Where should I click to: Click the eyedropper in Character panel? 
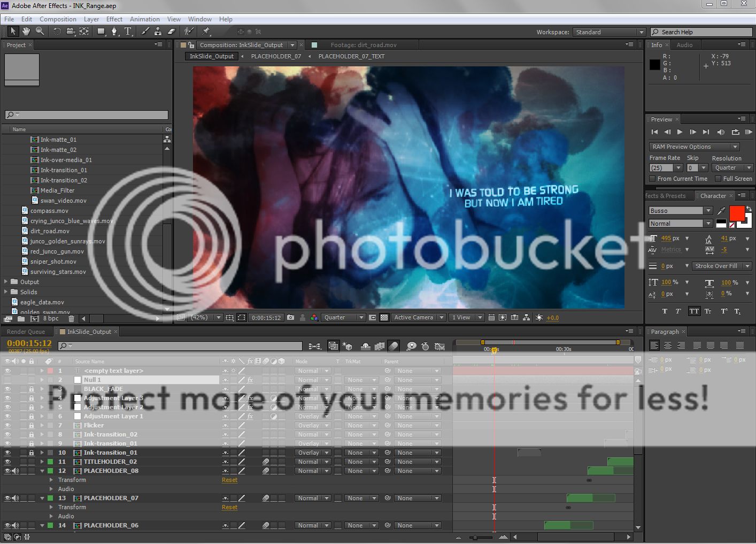click(x=721, y=211)
